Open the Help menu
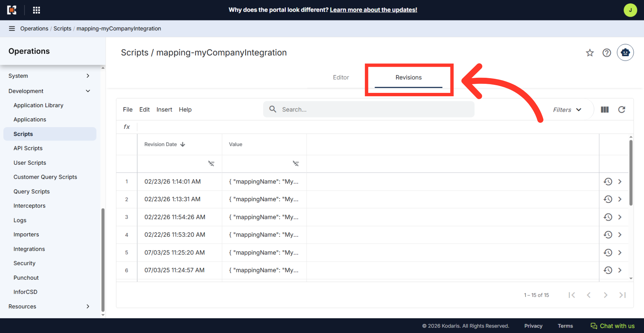This screenshot has height=333, width=644. click(185, 110)
